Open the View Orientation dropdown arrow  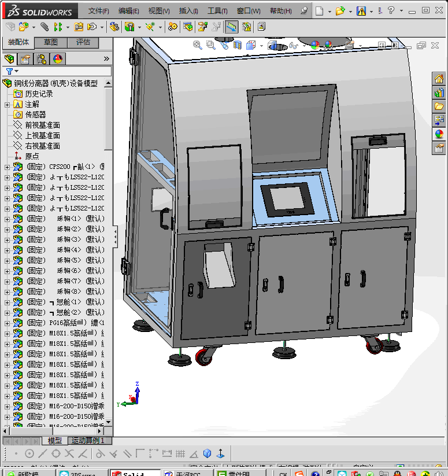[261, 45]
